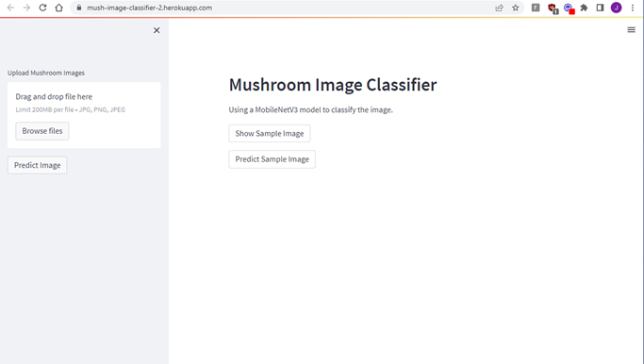Click Show Sample Image button
The image size is (644, 364).
click(x=270, y=134)
